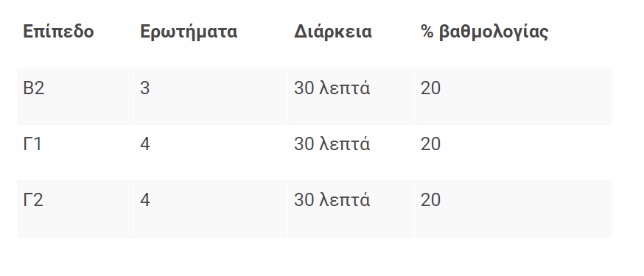This screenshot has height=276, width=644.
Task: Click grade percentage 20 in Γ2 row
Action: pyautogui.click(x=430, y=200)
